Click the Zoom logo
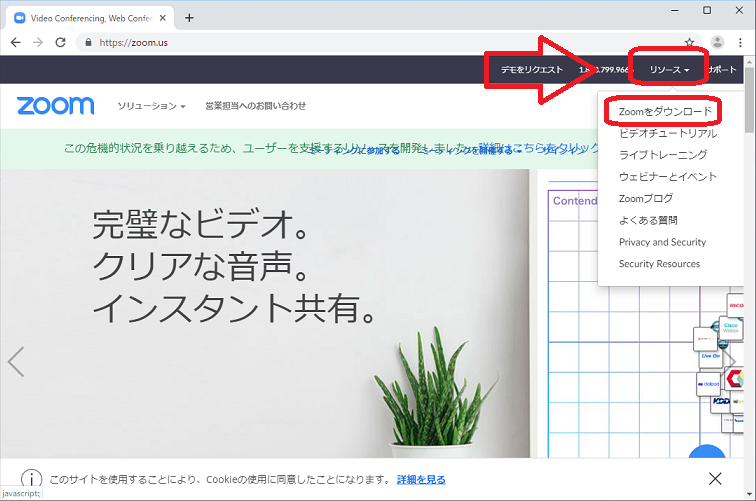This screenshot has width=756, height=501. (x=55, y=106)
